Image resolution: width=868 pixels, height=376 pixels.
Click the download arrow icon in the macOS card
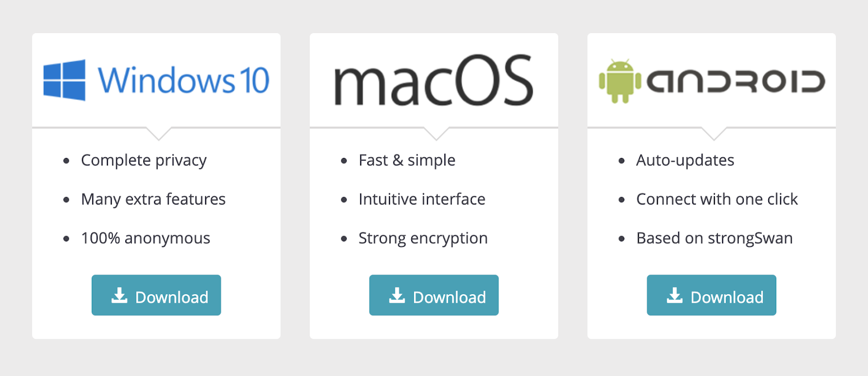click(397, 295)
